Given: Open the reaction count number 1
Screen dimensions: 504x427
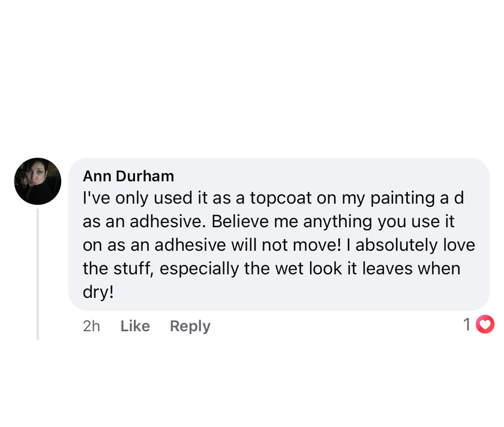Looking at the screenshot, I should (467, 324).
